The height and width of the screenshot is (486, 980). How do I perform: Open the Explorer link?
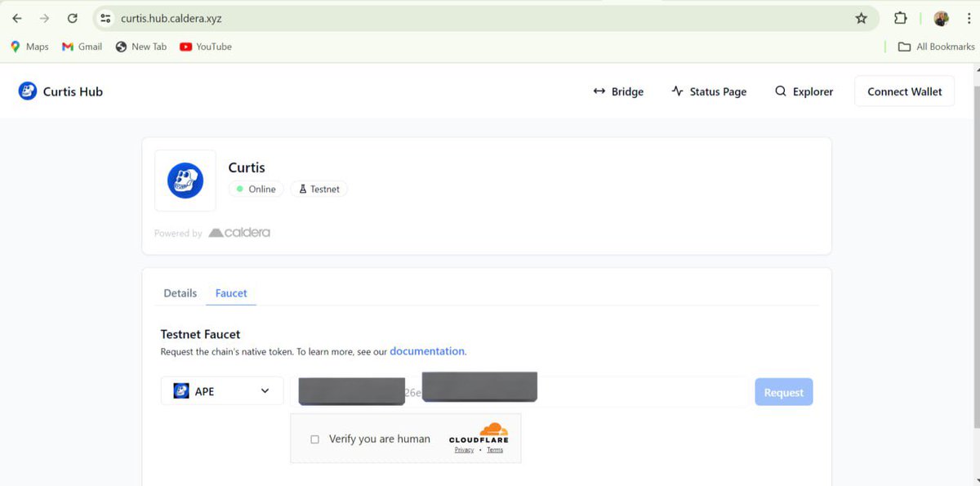point(804,91)
